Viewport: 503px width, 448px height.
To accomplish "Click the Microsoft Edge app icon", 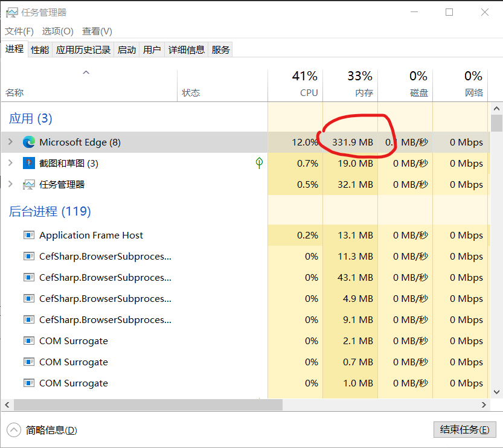I will pos(29,142).
